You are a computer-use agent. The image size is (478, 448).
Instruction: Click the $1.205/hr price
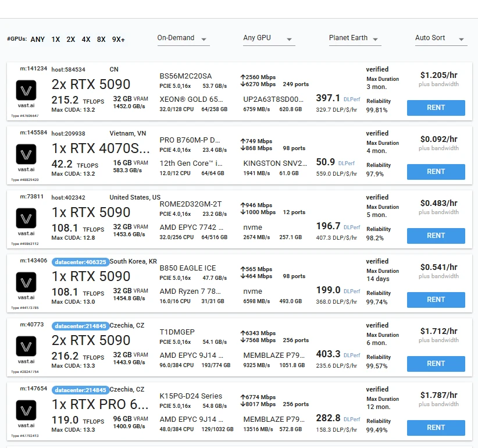coord(438,75)
